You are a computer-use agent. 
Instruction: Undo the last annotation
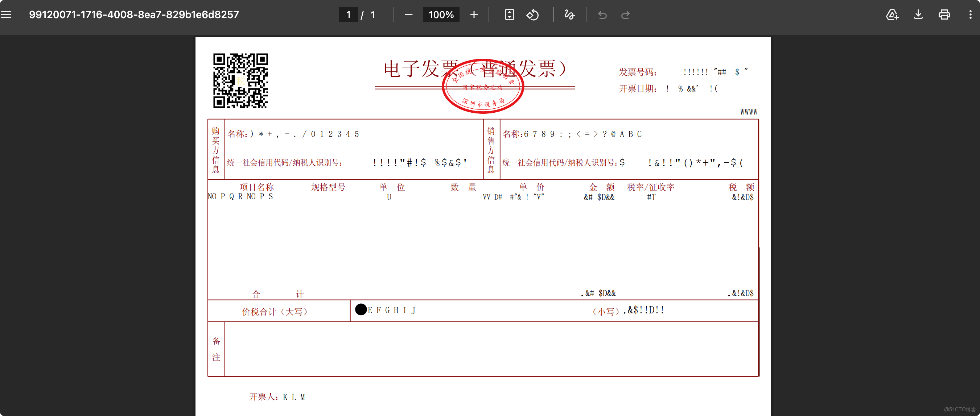602,15
